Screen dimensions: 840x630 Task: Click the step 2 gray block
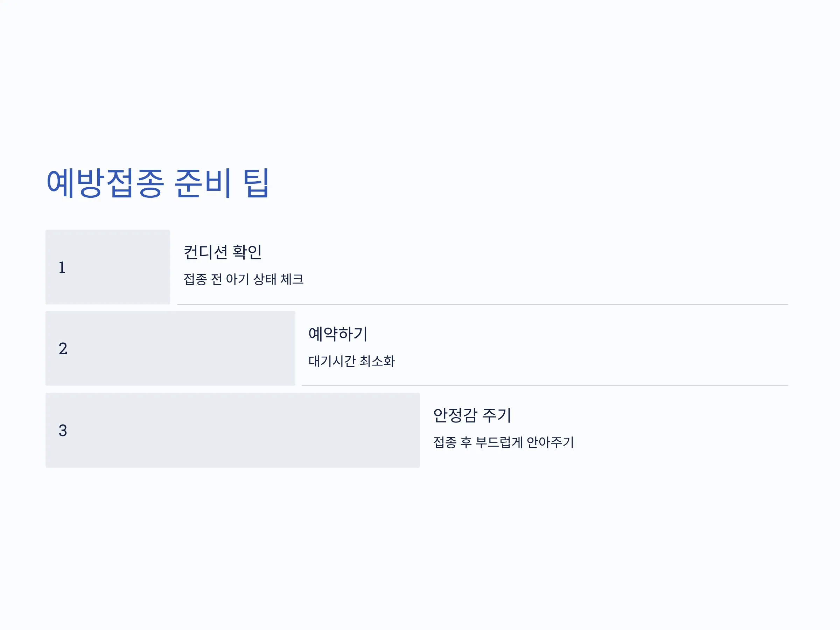[x=170, y=348]
